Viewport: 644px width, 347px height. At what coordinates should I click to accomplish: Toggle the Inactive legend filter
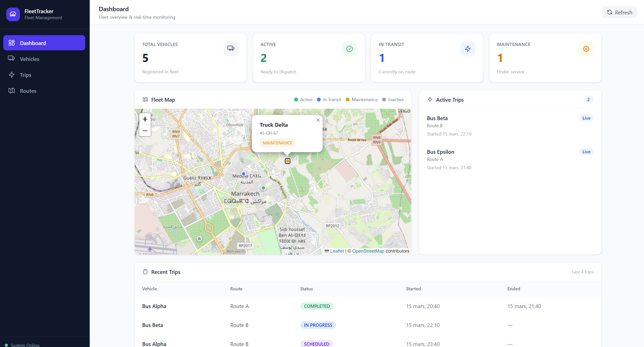point(393,99)
